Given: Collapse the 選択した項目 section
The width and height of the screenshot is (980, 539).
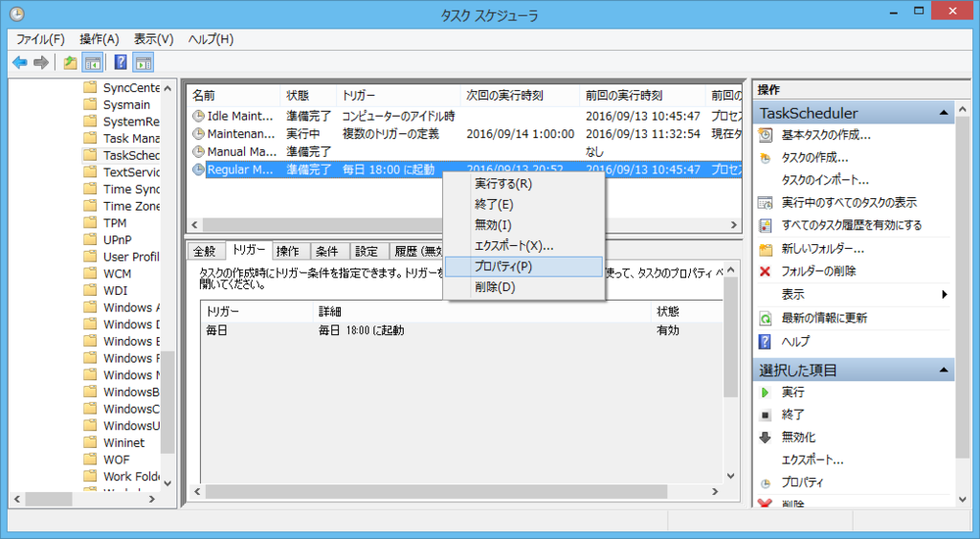Looking at the screenshot, I should pyautogui.click(x=943, y=371).
